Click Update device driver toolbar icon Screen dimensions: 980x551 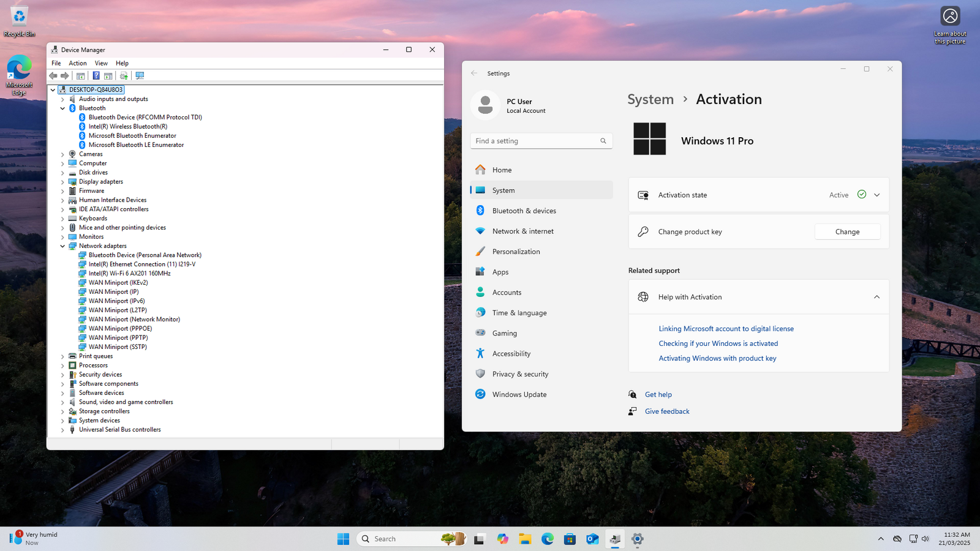click(124, 76)
